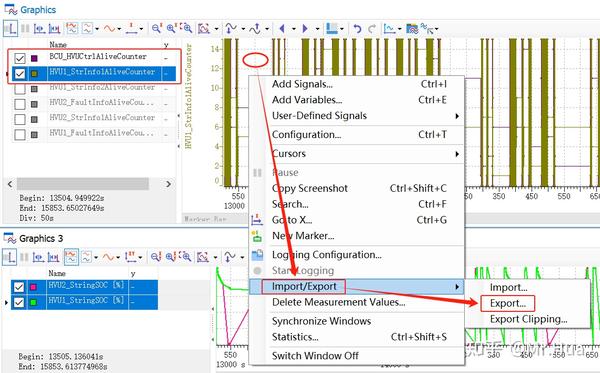Image resolution: width=600 pixels, height=373 pixels.
Task: Undo last action in Graphics toolbar
Action: (x=357, y=29)
